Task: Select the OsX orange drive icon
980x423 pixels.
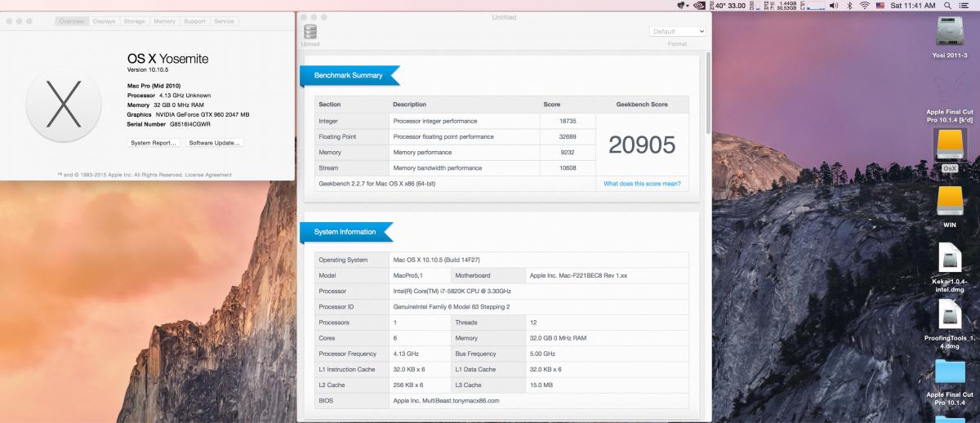Action: [x=950, y=146]
